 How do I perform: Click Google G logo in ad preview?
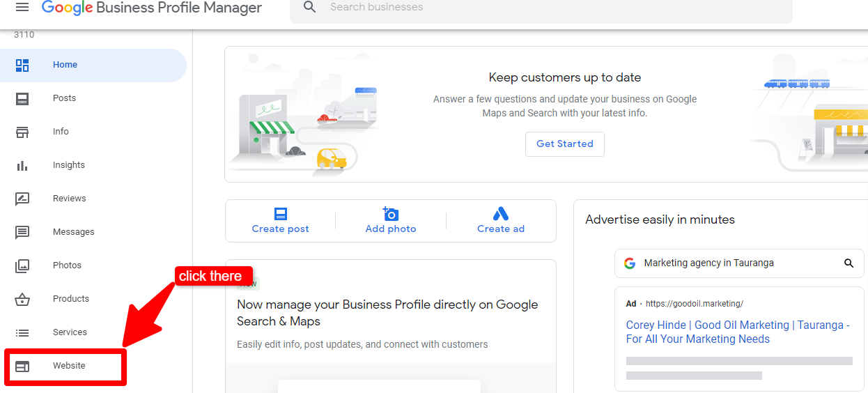[x=630, y=263]
